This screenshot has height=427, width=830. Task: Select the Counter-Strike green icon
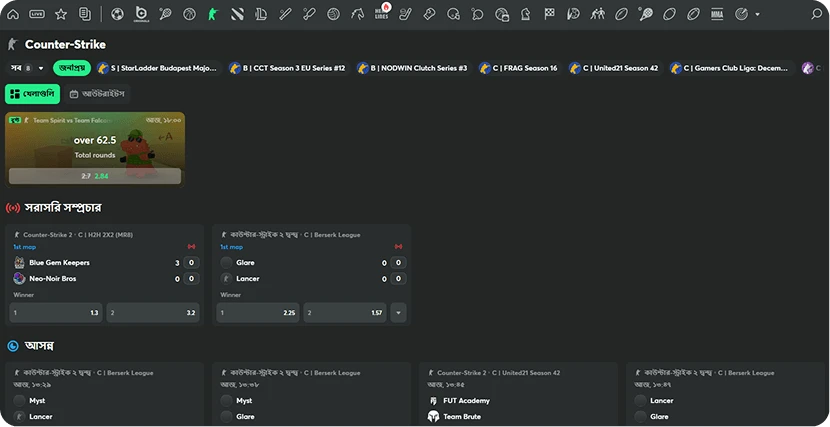[x=212, y=14]
